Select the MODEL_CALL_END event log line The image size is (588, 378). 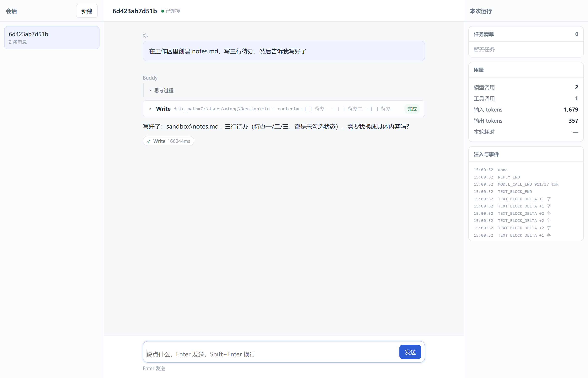(x=516, y=184)
